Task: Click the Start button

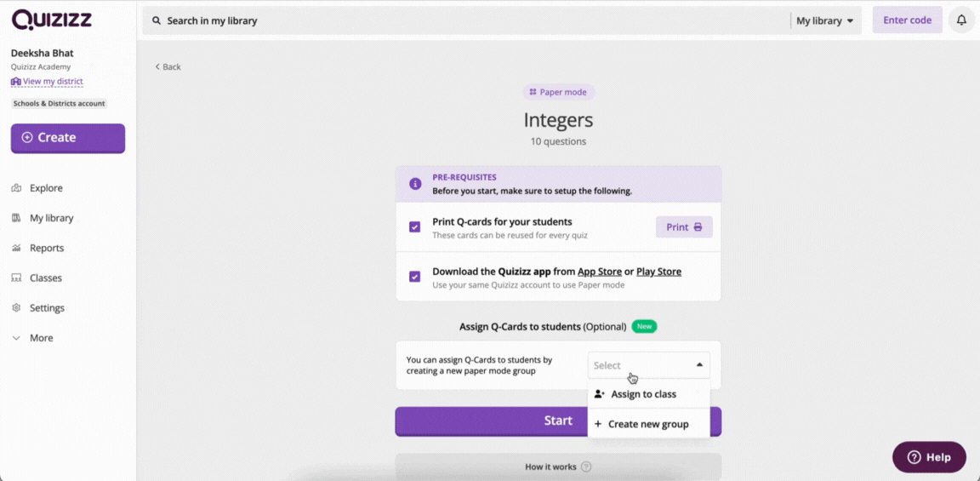Action: 558,421
